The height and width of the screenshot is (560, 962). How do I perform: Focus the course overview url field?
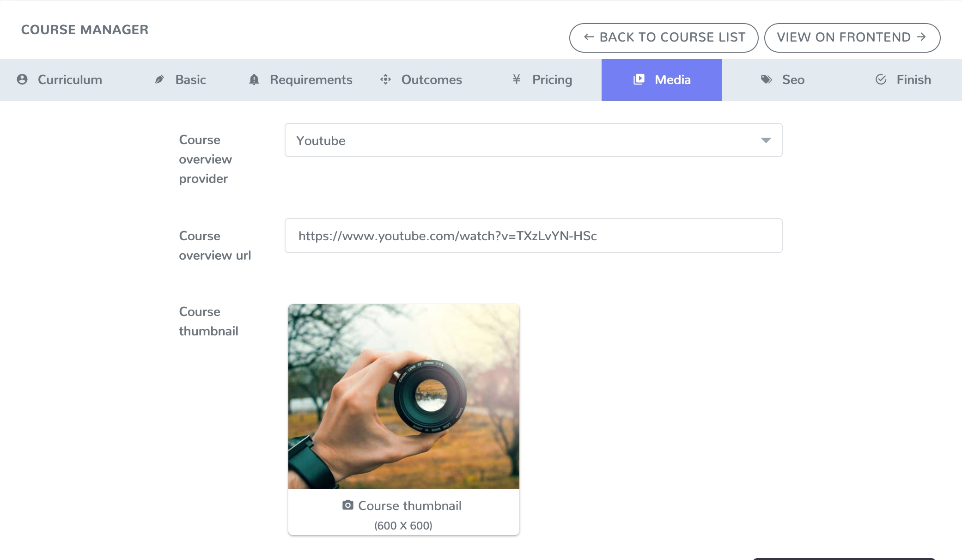coord(533,236)
